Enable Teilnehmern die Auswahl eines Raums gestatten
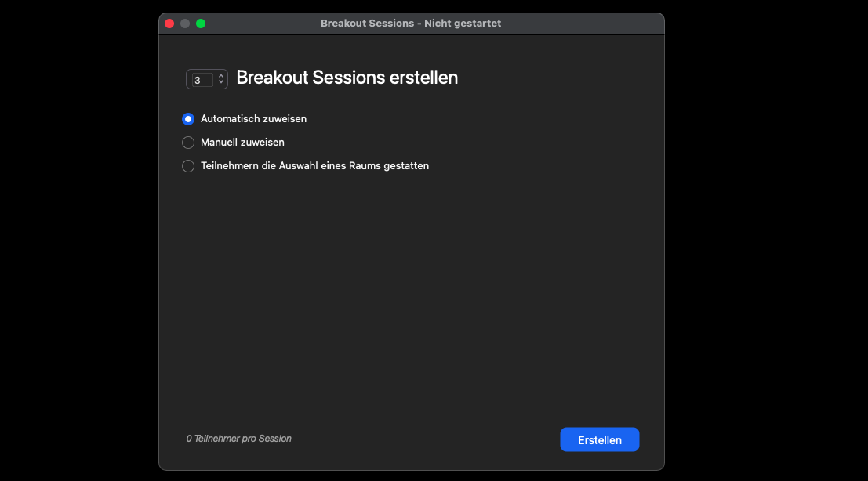This screenshot has height=481, width=868. click(x=187, y=166)
